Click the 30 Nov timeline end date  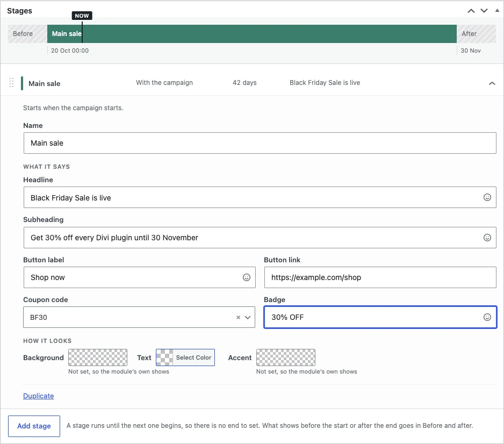pyautogui.click(x=471, y=51)
